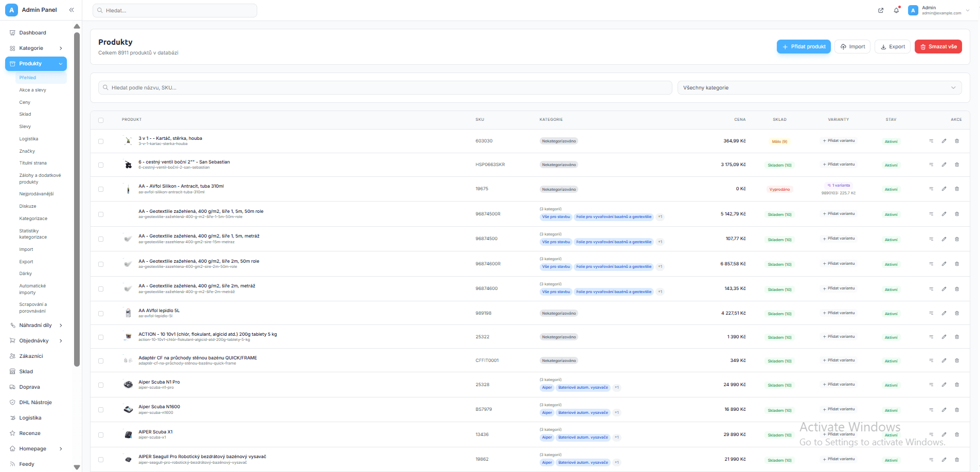Check the checkbox for "Aiper Scuba N1 Pro"

pos(101,385)
